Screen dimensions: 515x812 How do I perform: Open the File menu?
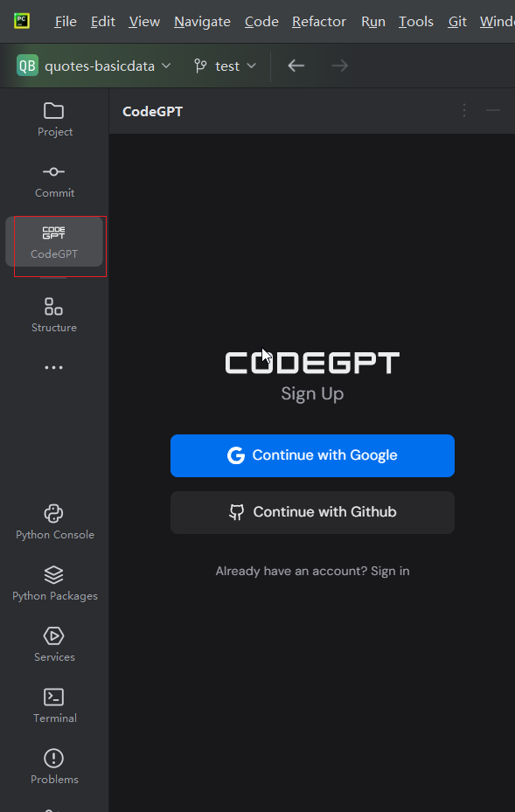point(66,22)
